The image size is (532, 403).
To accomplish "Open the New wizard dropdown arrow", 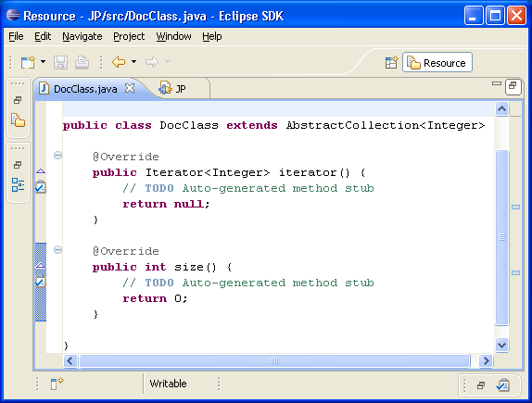I will (43, 62).
